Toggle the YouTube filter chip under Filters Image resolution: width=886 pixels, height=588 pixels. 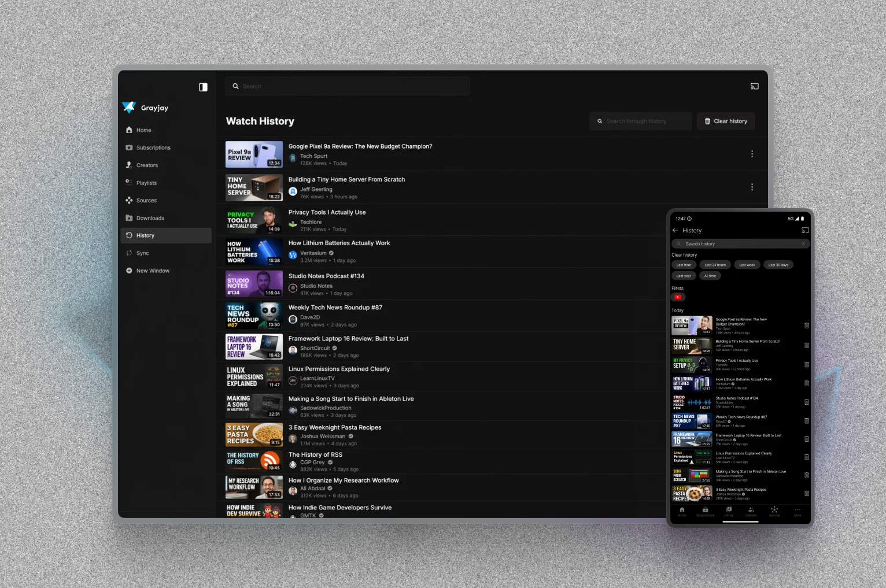click(678, 297)
